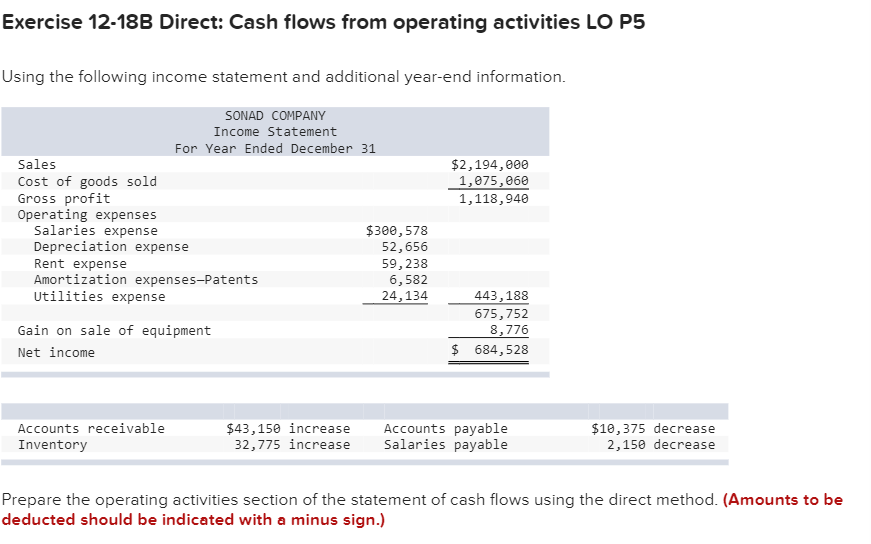The image size is (871, 544).
Task: Select the 'Rent expense' label
Action: (x=80, y=263)
